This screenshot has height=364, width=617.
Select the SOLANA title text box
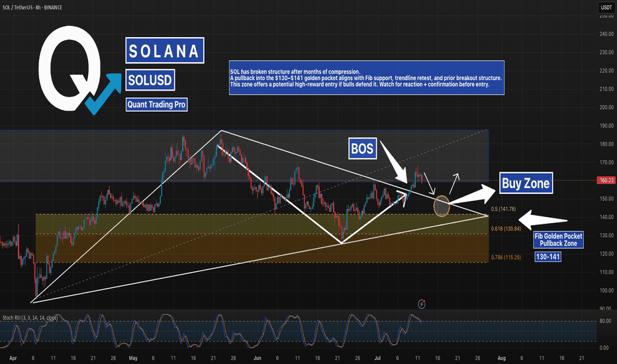[x=164, y=50]
